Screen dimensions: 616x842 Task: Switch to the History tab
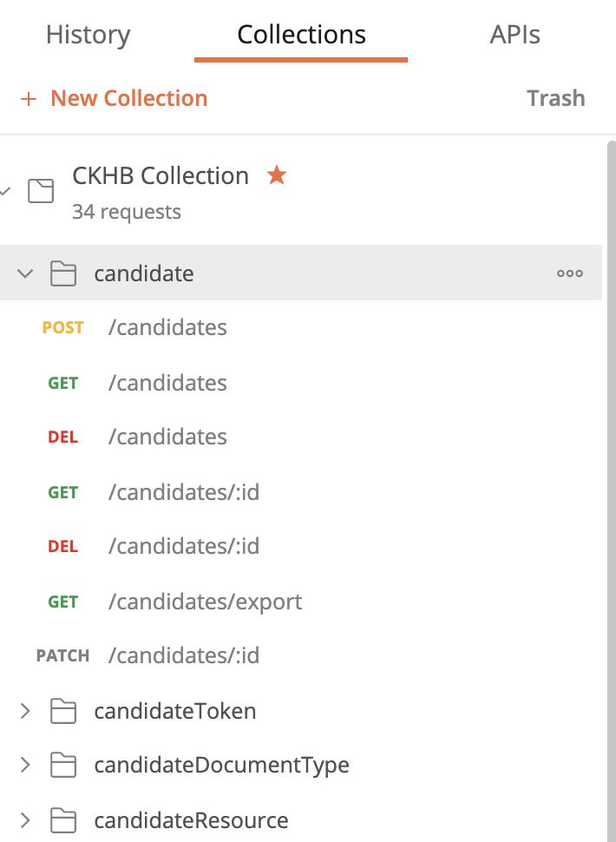pyautogui.click(x=88, y=35)
